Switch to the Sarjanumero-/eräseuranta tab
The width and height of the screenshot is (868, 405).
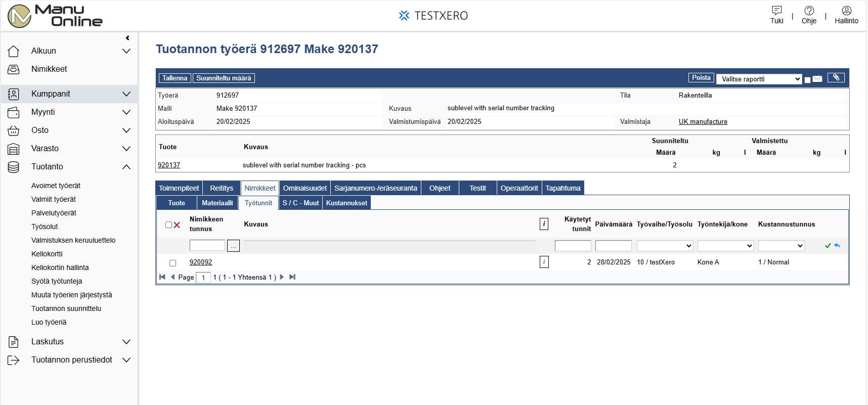click(376, 188)
